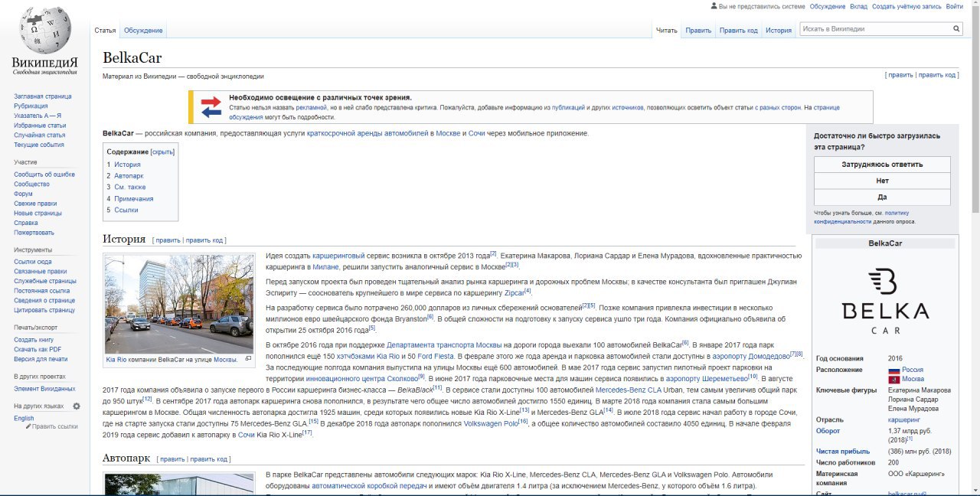The width and height of the screenshot is (980, 496).
Task: Click править код next to Автопарк heading
Action: tap(208, 459)
